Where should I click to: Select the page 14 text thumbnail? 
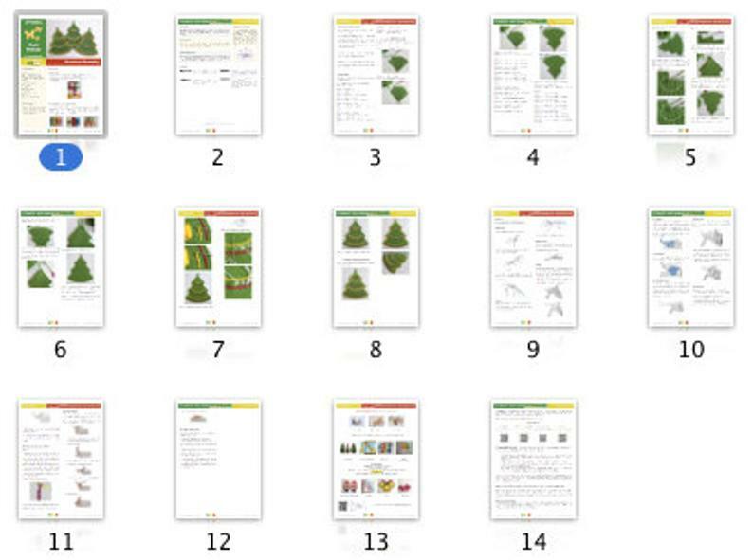(533, 459)
